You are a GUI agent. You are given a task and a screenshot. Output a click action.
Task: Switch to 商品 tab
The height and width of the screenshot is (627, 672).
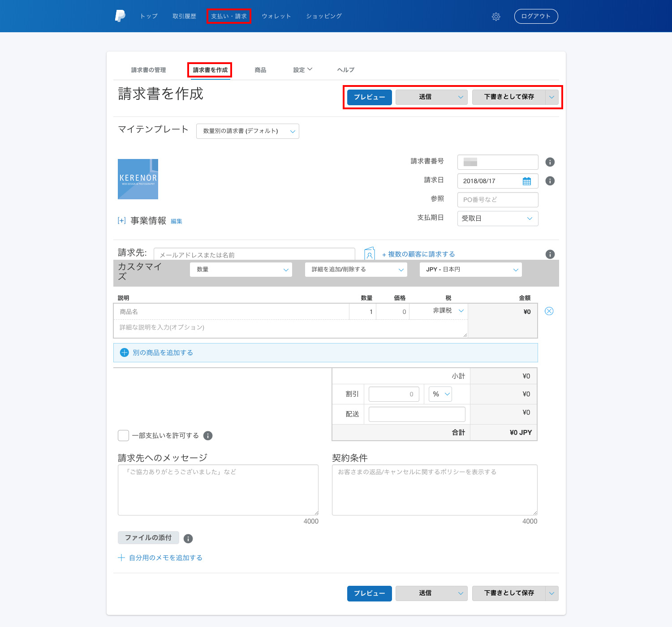[260, 70]
